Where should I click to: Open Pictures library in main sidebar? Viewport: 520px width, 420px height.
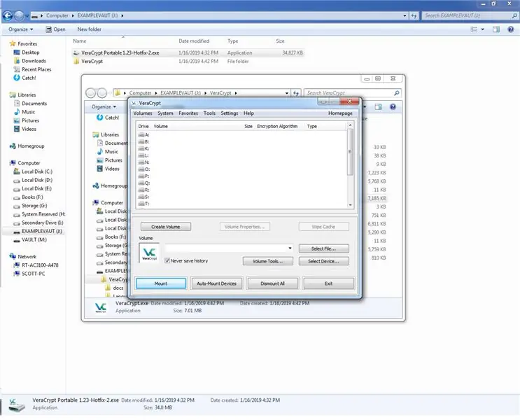click(30, 120)
